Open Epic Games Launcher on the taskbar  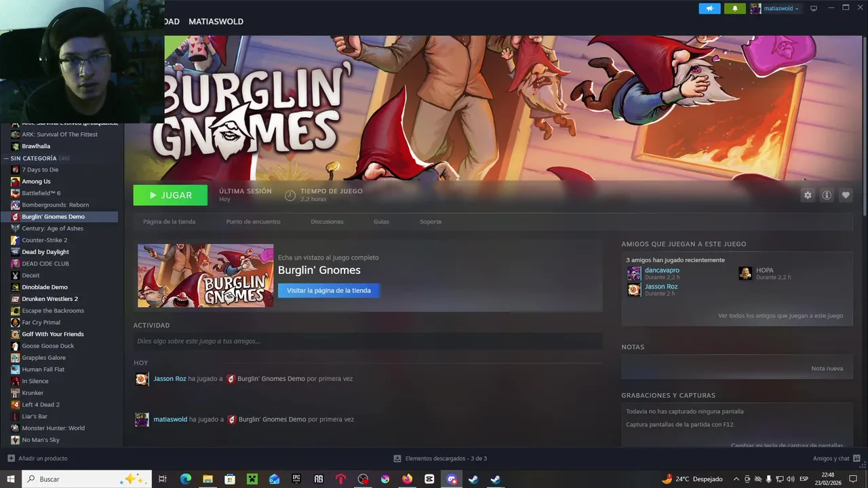point(296,479)
